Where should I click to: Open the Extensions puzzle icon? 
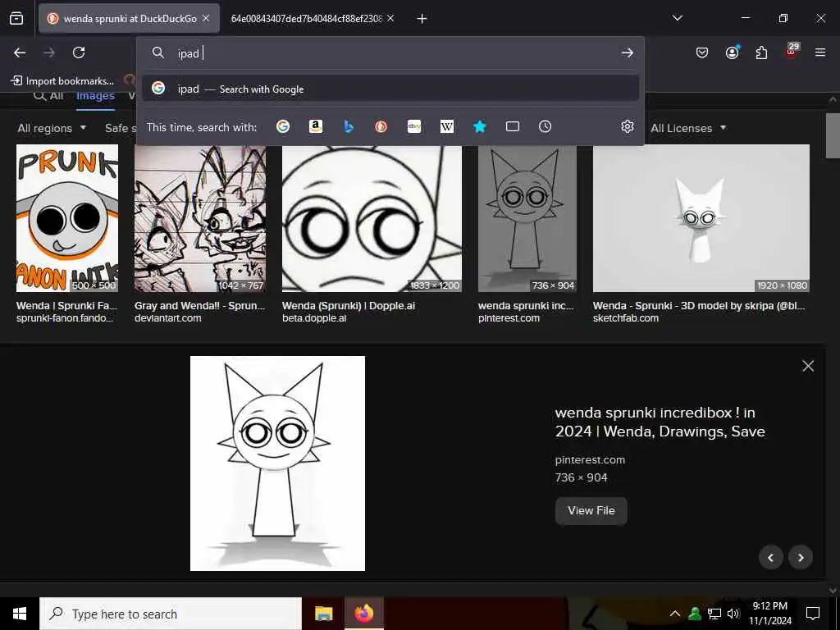761,52
